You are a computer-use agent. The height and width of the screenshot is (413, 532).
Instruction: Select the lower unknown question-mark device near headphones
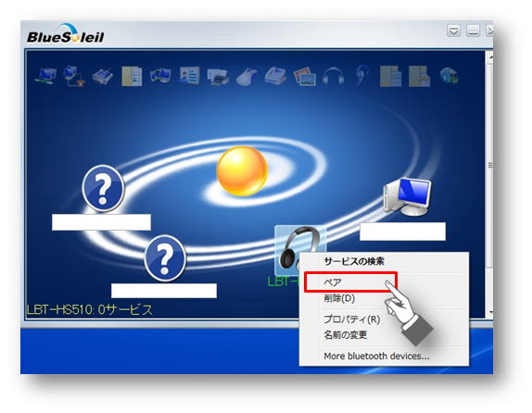[165, 258]
